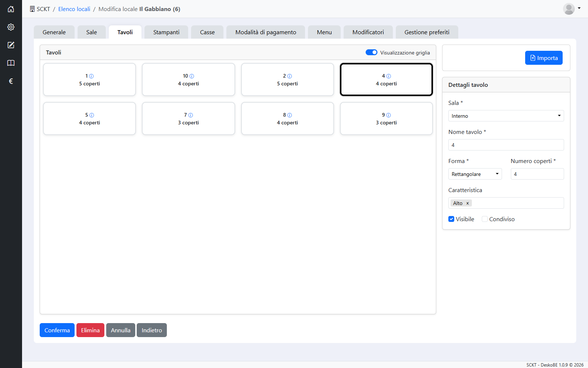The width and height of the screenshot is (588, 368).
Task: Focus the Numero coperti field
Action: (x=537, y=174)
